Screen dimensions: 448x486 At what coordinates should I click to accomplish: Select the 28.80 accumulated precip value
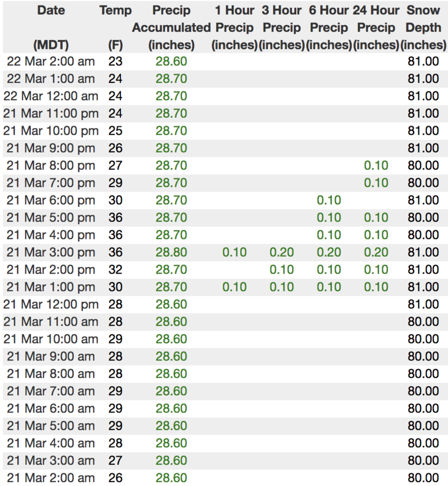171,252
